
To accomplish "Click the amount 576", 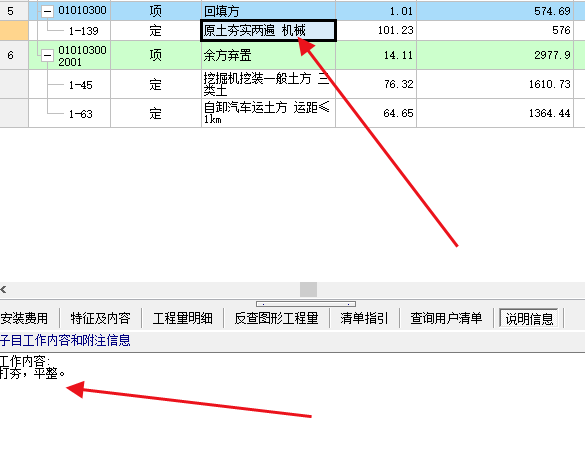I will pyautogui.click(x=561, y=30).
